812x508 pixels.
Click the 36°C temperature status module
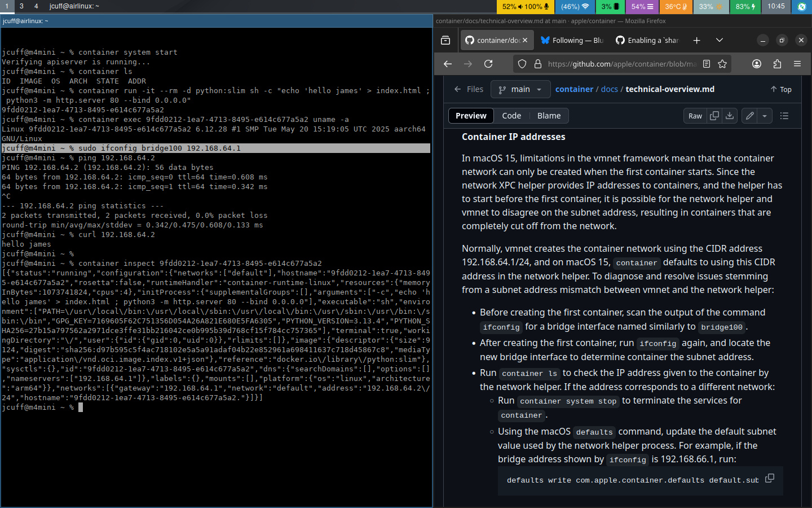point(676,6)
